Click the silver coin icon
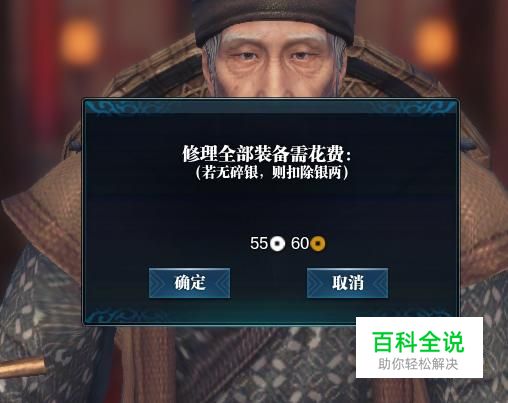 [277, 243]
